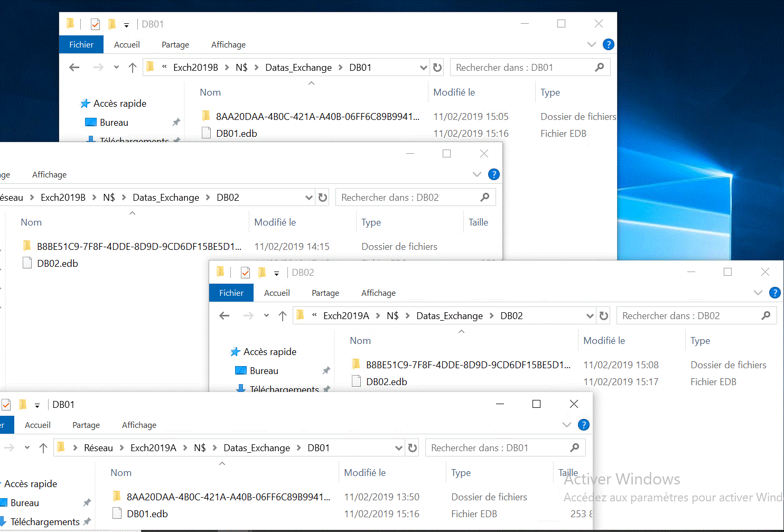Image resolution: width=784 pixels, height=532 pixels.
Task: Sort by Modifié le in Exch2019B DB01 window
Action: click(454, 92)
